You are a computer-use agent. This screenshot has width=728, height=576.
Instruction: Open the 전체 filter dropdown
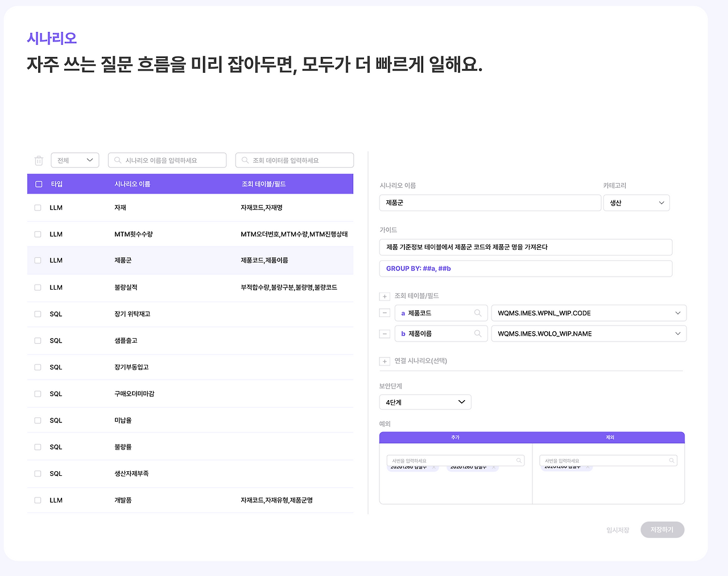[x=75, y=160]
